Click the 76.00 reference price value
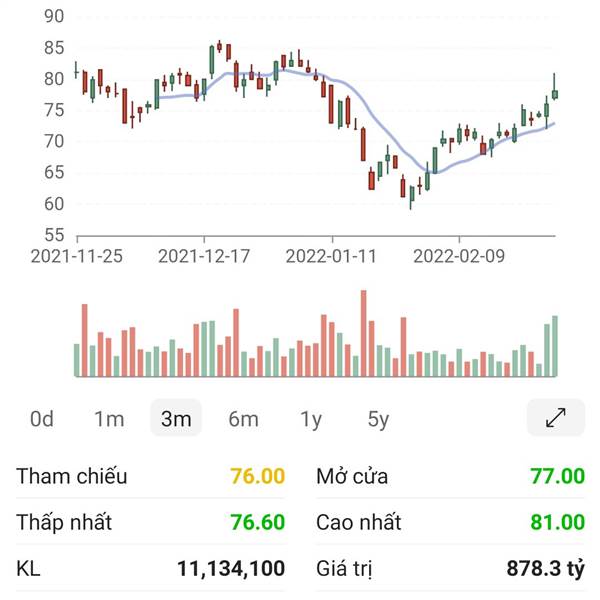600x600 pixels. (x=258, y=476)
